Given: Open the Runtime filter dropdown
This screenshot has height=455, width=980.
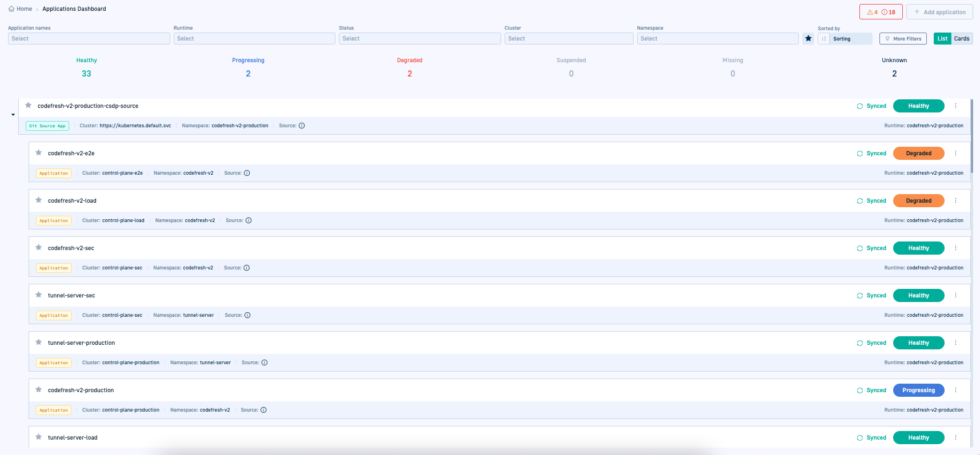Looking at the screenshot, I should pyautogui.click(x=254, y=39).
